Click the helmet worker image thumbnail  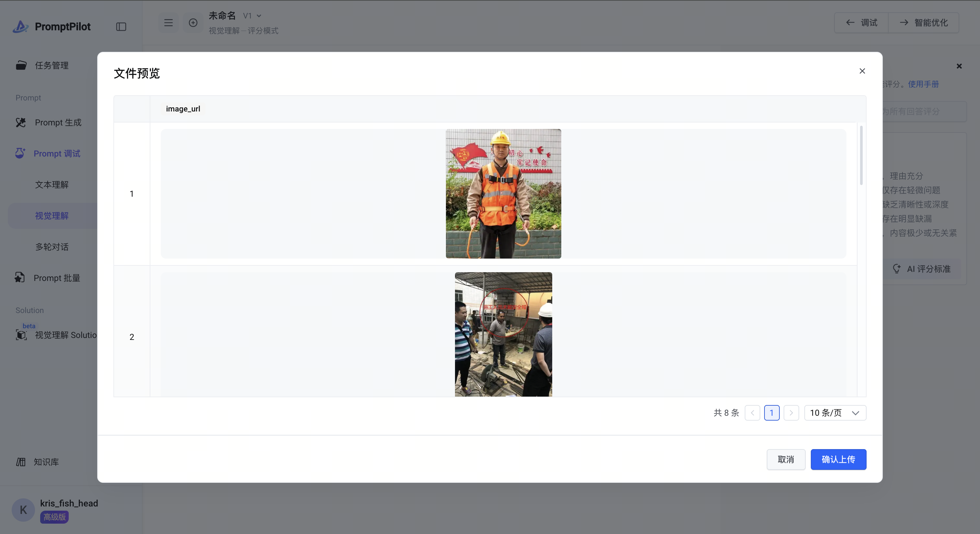click(503, 193)
